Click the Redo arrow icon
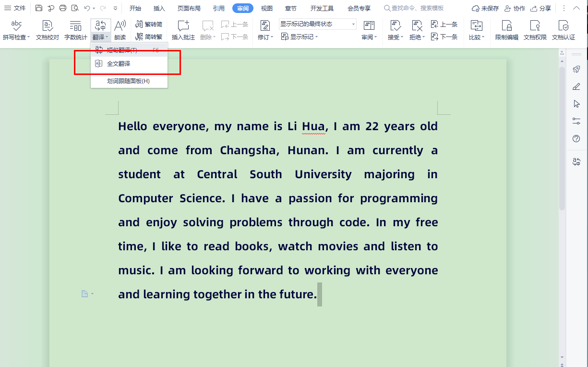Viewport: 588px width, 367px height. pyautogui.click(x=103, y=8)
